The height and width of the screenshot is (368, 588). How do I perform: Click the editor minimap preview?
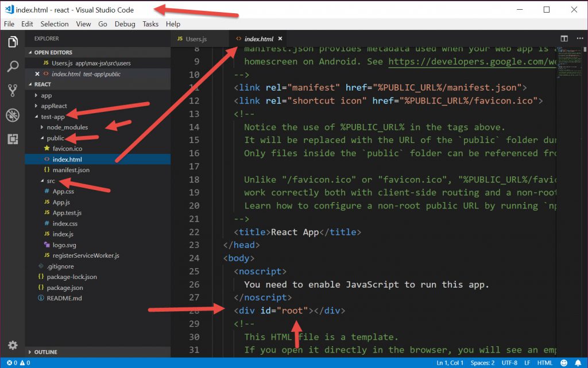click(569, 60)
